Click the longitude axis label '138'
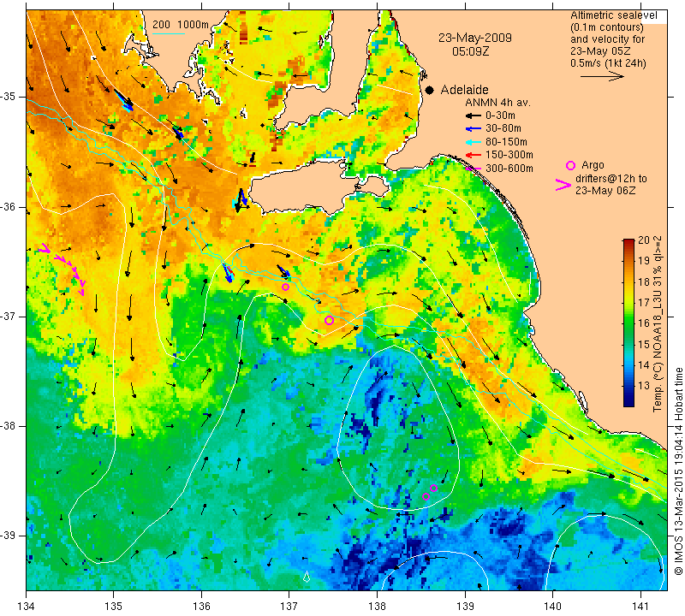The image size is (685, 616). pyautogui.click(x=377, y=606)
